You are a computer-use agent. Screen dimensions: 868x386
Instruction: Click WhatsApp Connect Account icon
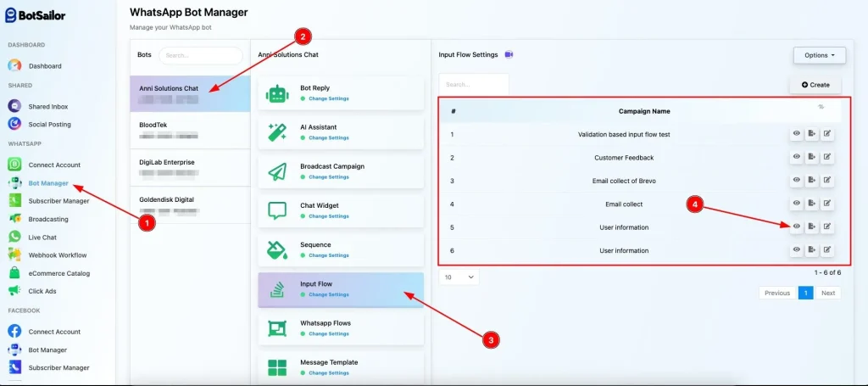pos(15,165)
